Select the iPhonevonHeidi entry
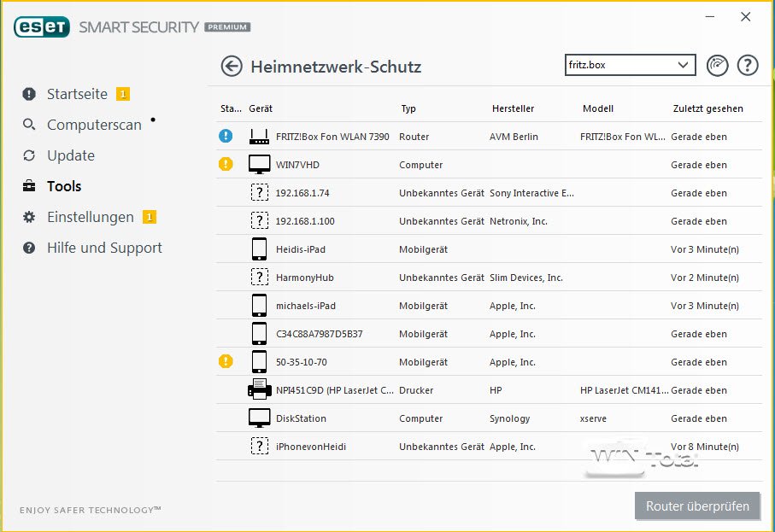 pyautogui.click(x=310, y=447)
